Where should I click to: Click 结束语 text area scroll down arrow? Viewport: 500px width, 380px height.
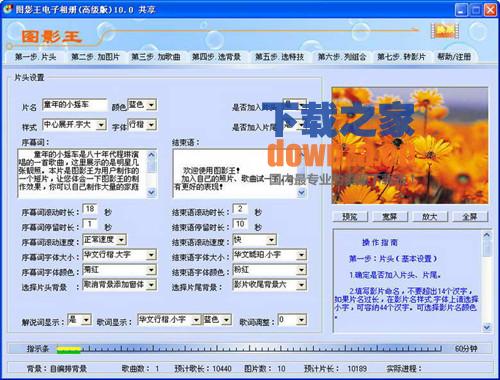tap(301, 192)
